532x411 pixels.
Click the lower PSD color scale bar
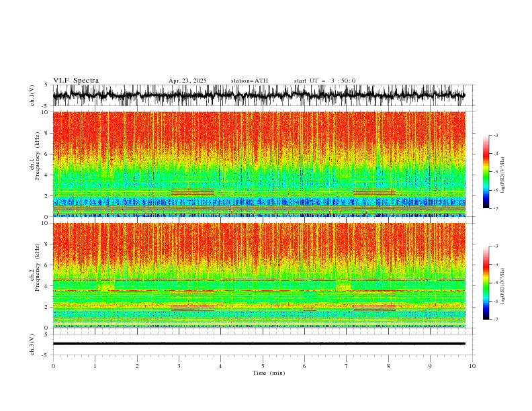[x=486, y=283]
